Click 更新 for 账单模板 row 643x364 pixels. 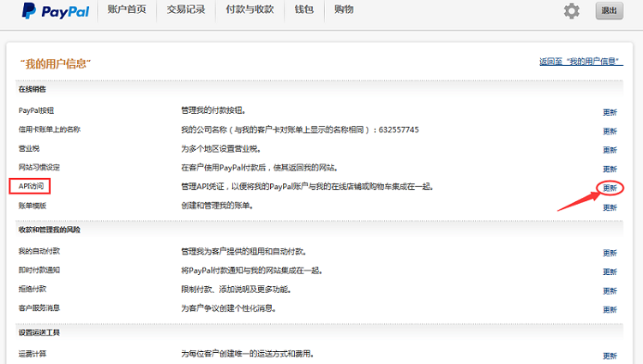610,207
